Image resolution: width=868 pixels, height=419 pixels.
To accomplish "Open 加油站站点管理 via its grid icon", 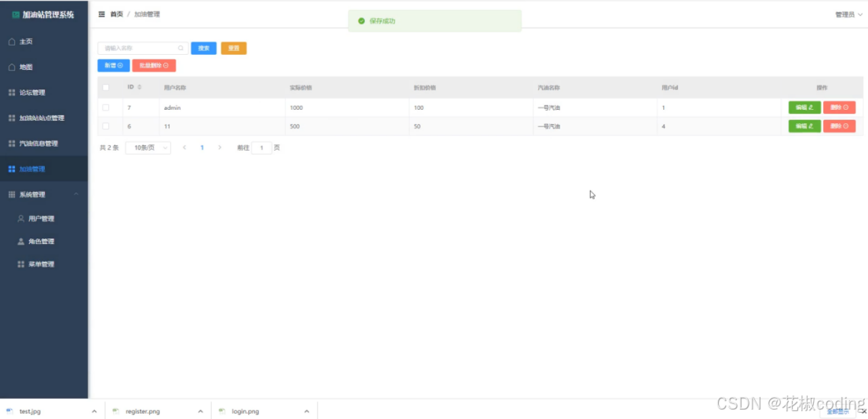I will 12,118.
